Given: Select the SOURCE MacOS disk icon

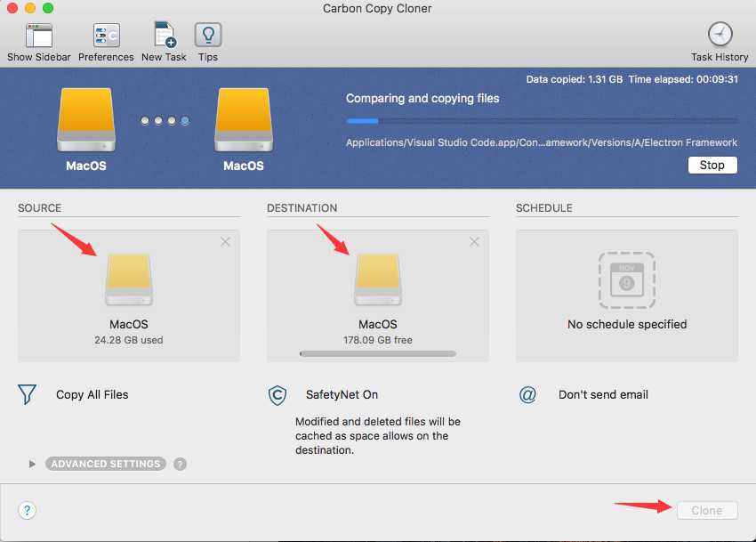Looking at the screenshot, I should click(x=129, y=280).
